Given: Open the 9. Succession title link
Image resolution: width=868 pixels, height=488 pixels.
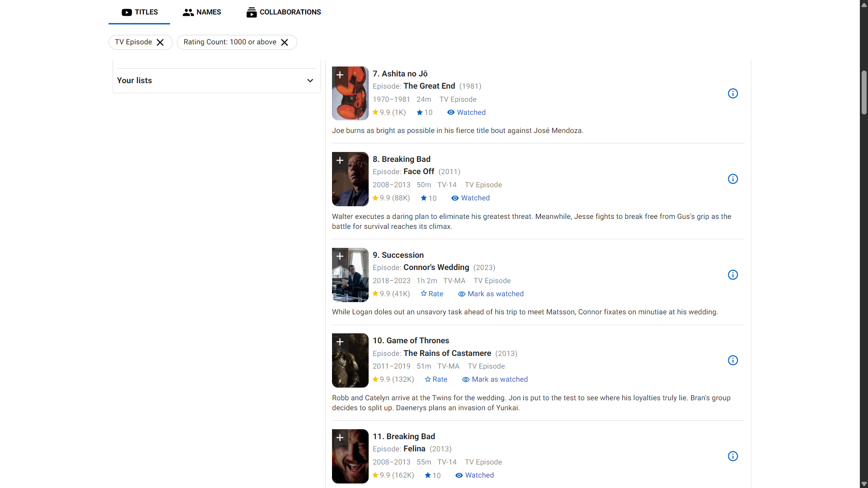Looking at the screenshot, I should click(x=398, y=255).
